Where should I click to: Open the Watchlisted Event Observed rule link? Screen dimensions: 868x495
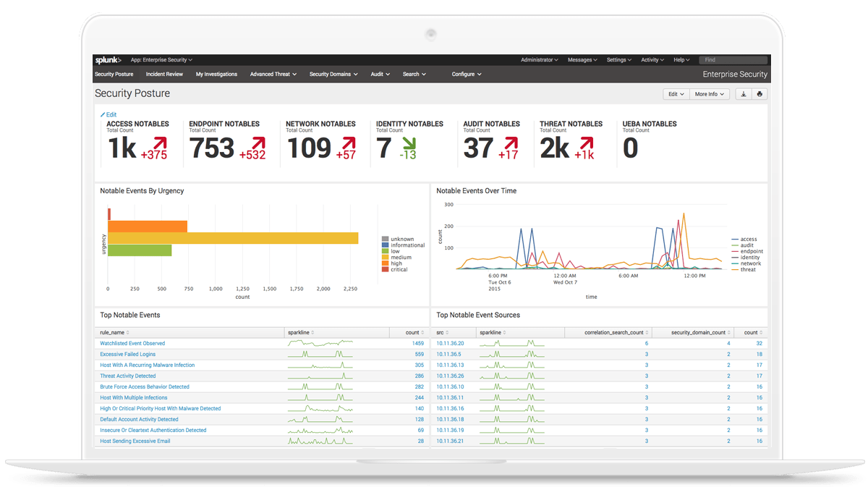[132, 343]
